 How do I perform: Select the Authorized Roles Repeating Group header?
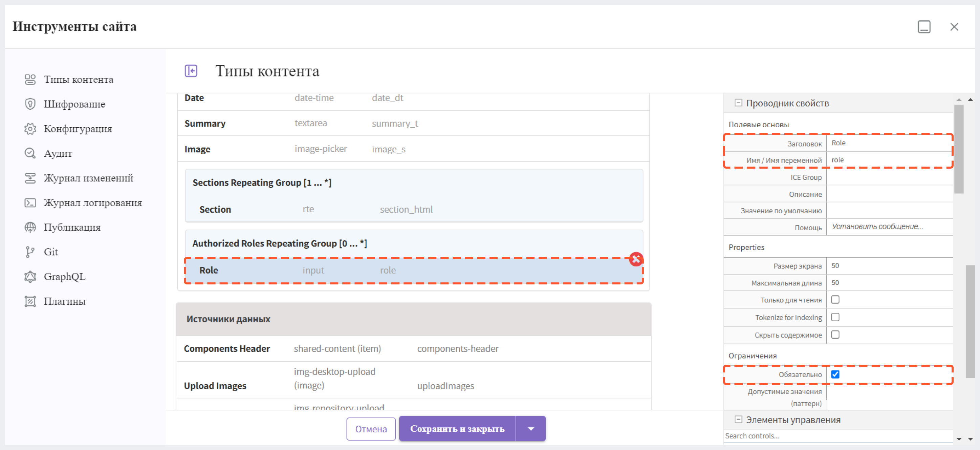click(x=280, y=243)
